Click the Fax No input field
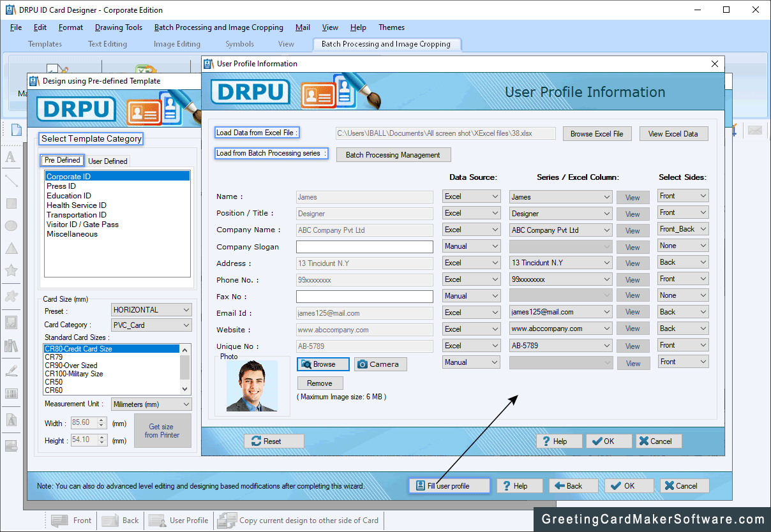This screenshot has width=771, height=532. pyautogui.click(x=364, y=297)
